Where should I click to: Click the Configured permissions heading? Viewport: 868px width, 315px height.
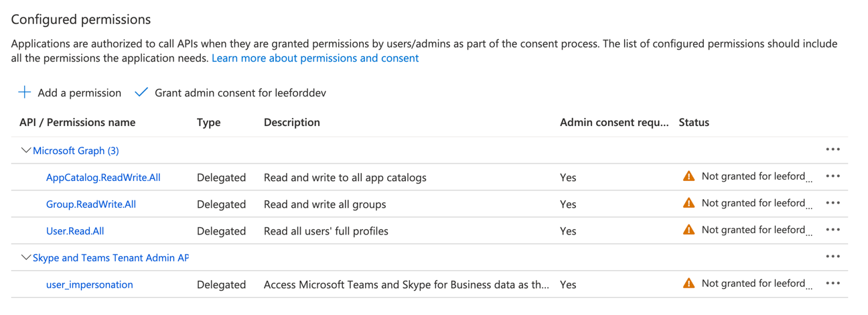pyautogui.click(x=81, y=19)
